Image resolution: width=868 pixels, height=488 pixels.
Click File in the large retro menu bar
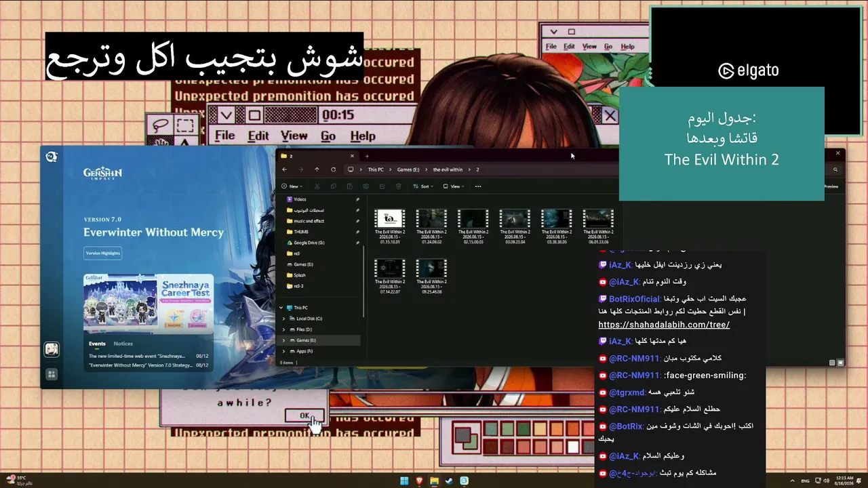point(224,136)
